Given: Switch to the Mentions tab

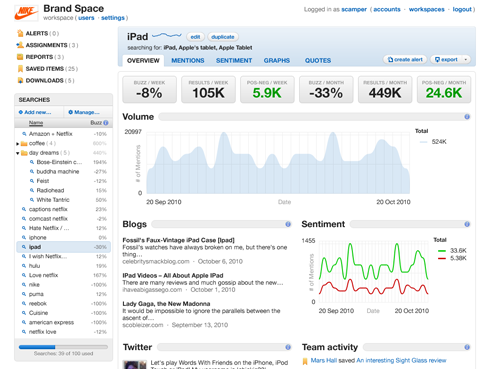Looking at the screenshot, I should (188, 60).
